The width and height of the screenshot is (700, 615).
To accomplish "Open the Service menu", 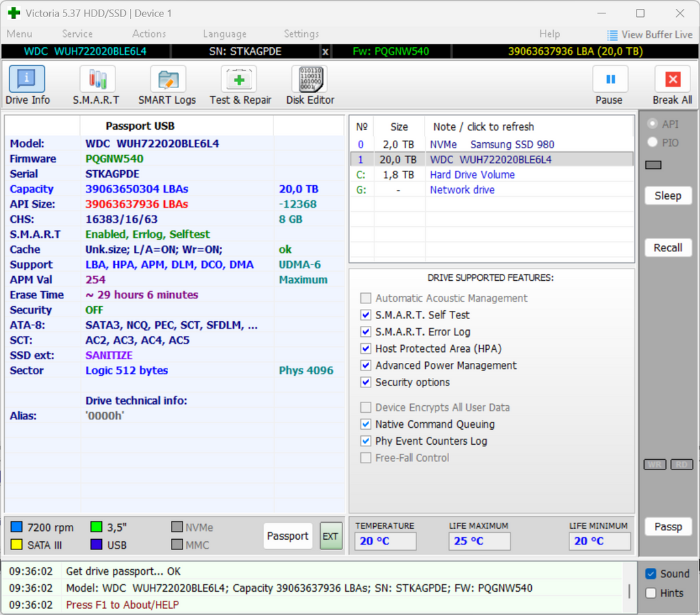I will 77,34.
